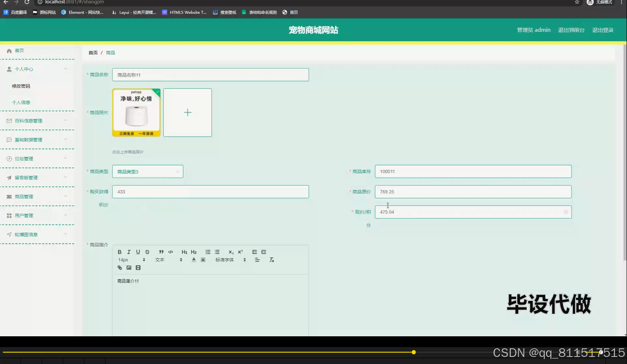Screen dimensions: 627x364
Task: Expand the 轮播图信息 sidebar menu
Action: 37,235
